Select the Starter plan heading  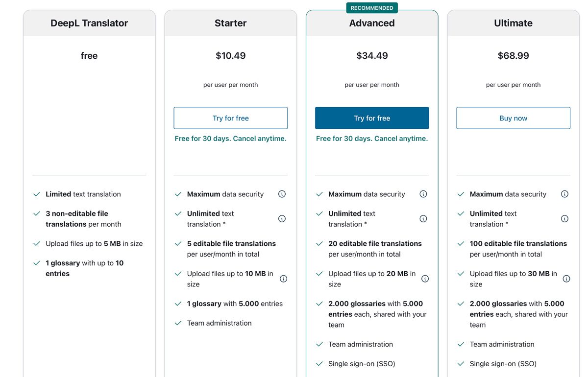(231, 23)
